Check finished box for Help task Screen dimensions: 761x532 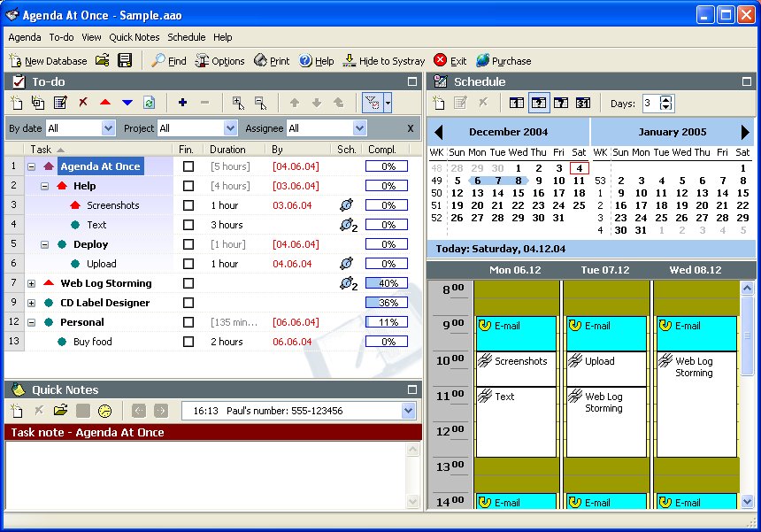coord(188,186)
